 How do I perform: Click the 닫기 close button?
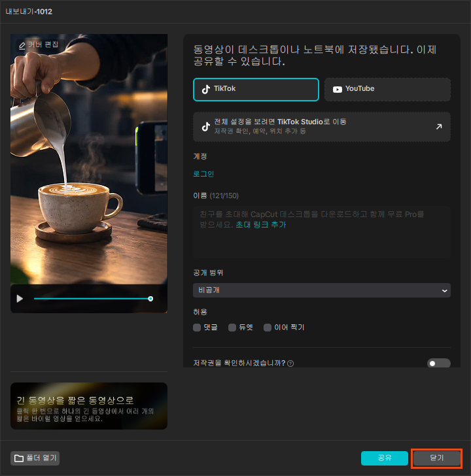(437, 458)
